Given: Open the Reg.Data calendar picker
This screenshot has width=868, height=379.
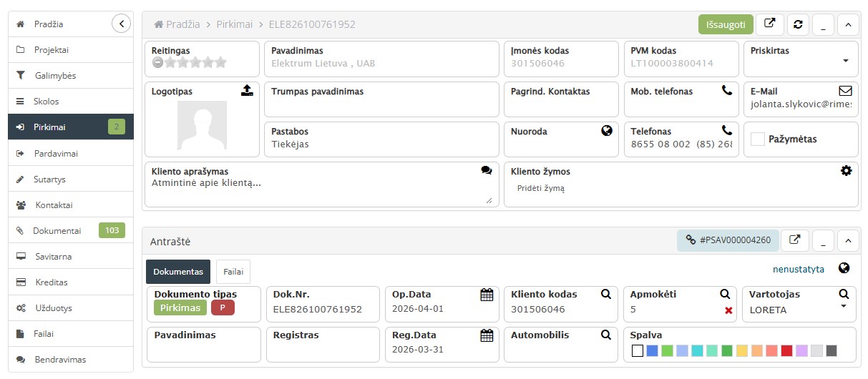Looking at the screenshot, I should [x=487, y=335].
